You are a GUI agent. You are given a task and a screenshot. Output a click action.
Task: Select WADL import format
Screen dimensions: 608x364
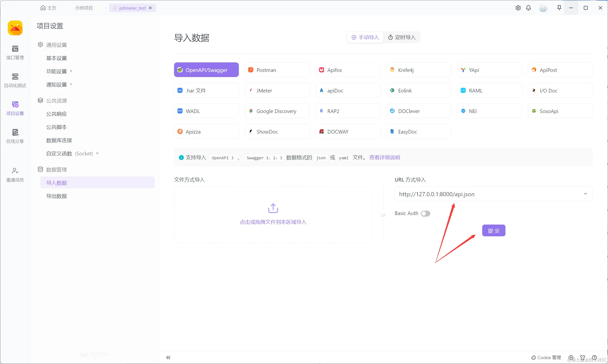click(206, 111)
